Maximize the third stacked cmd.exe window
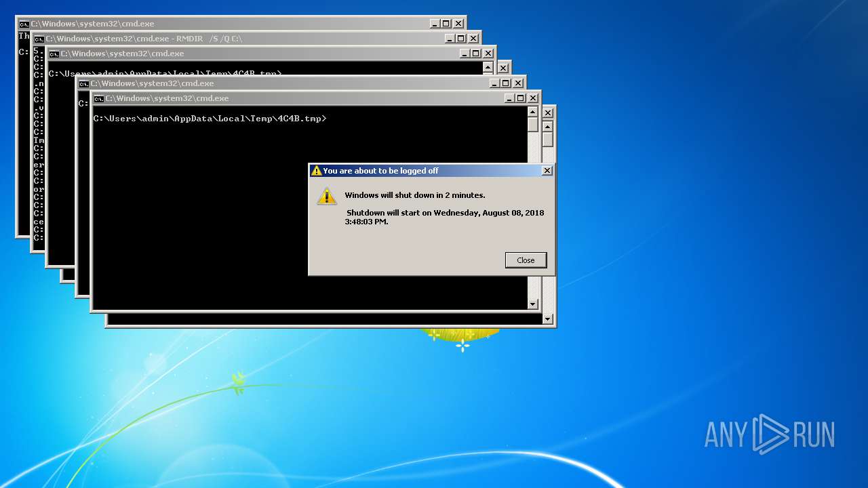 click(475, 54)
